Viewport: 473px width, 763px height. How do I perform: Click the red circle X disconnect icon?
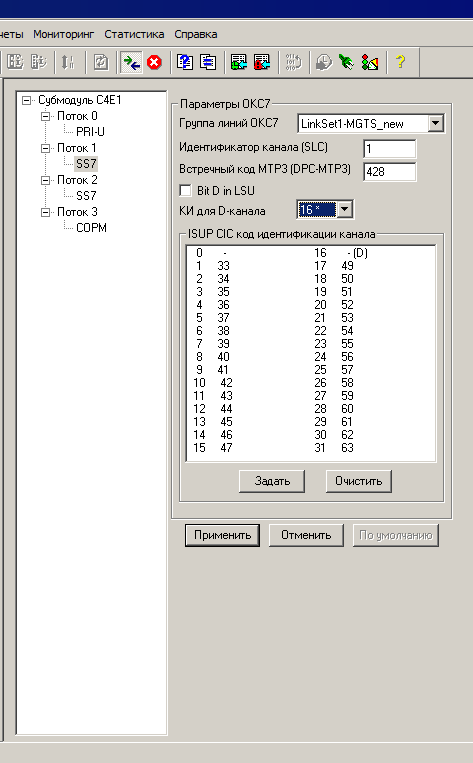(x=154, y=62)
